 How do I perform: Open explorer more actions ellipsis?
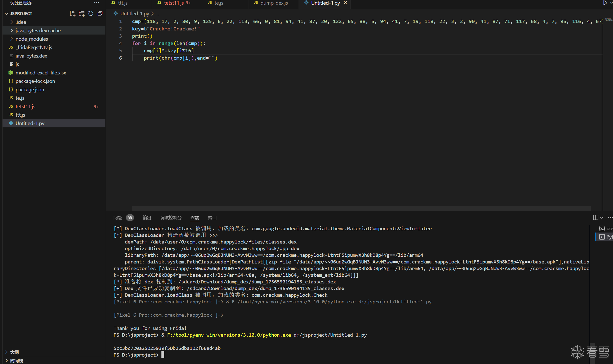pos(96,3)
